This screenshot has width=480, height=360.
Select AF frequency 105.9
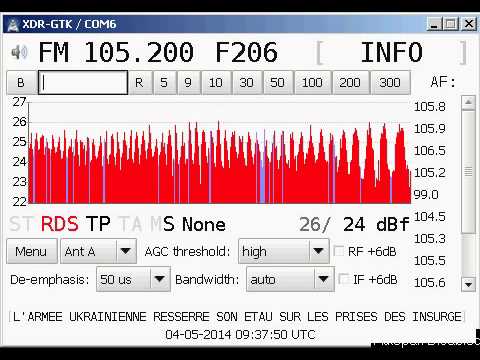430,129
